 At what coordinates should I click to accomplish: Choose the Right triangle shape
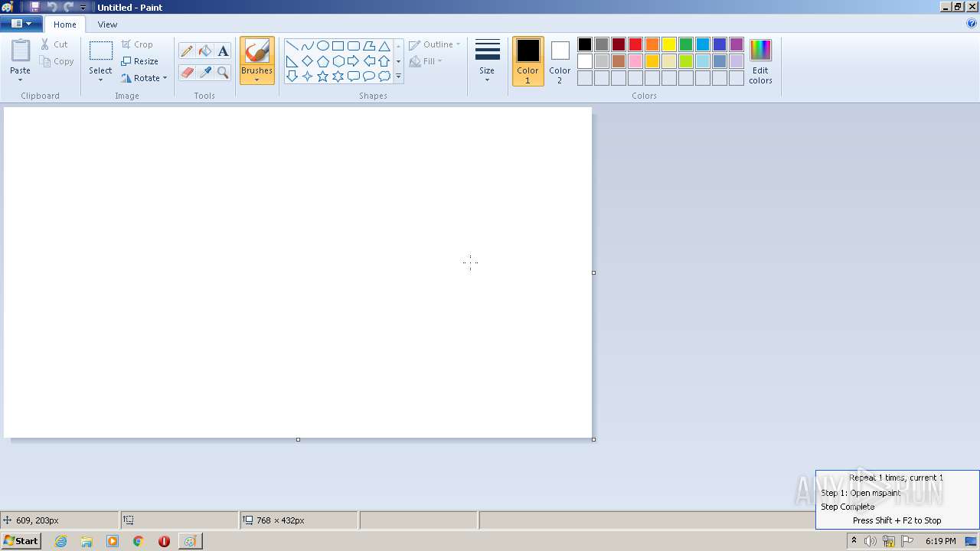click(292, 61)
